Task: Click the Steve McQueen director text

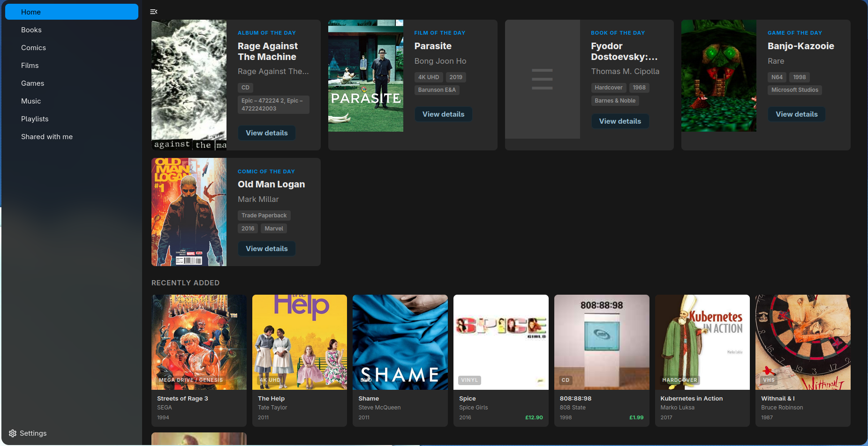Action: click(379, 408)
